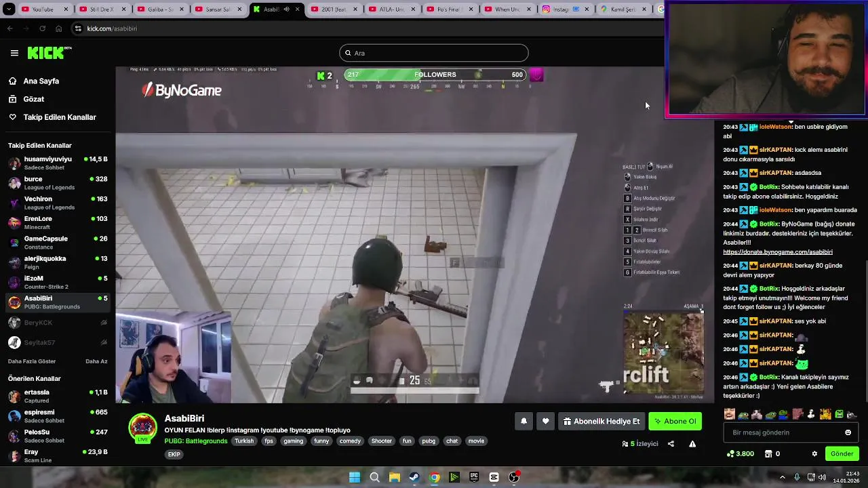The width and height of the screenshot is (868, 488).
Task: Open offline BeryKCK channel
Action: pyautogui.click(x=58, y=323)
